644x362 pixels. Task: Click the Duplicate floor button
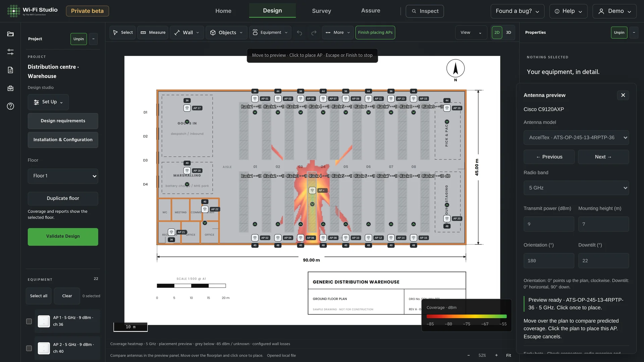tap(63, 198)
